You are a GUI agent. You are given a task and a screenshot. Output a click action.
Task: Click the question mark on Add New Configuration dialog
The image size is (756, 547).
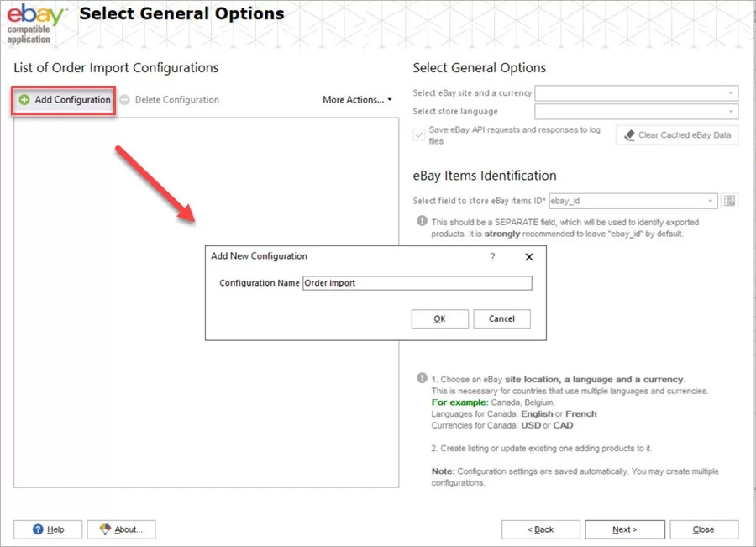pos(493,258)
